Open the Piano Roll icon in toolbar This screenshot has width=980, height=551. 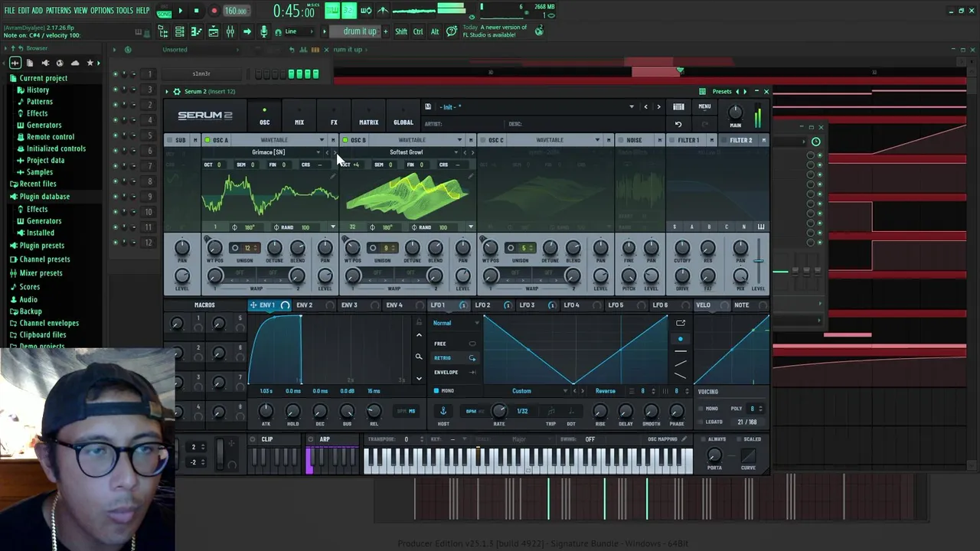click(196, 31)
